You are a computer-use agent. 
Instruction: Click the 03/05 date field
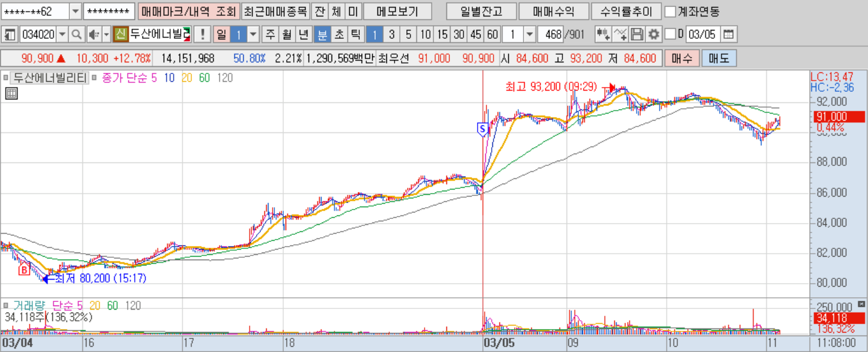pos(703,34)
